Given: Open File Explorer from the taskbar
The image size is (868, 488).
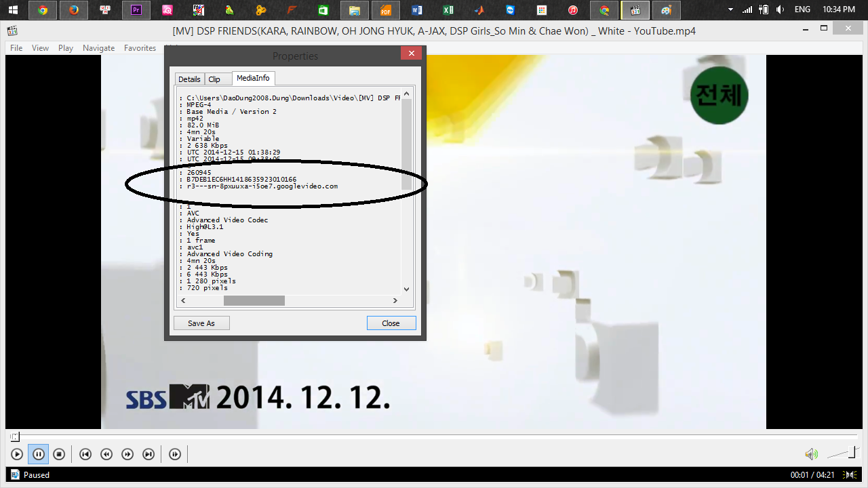Looking at the screenshot, I should click(x=354, y=10).
